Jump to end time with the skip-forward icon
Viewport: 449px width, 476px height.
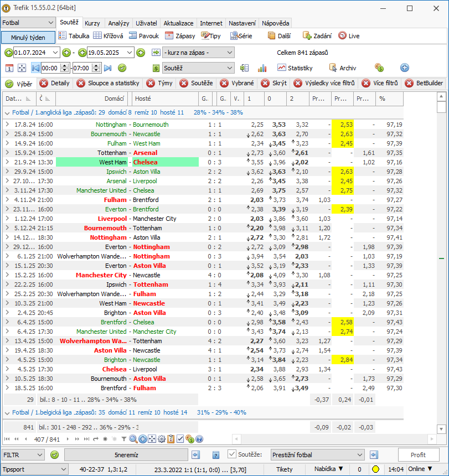[108, 68]
